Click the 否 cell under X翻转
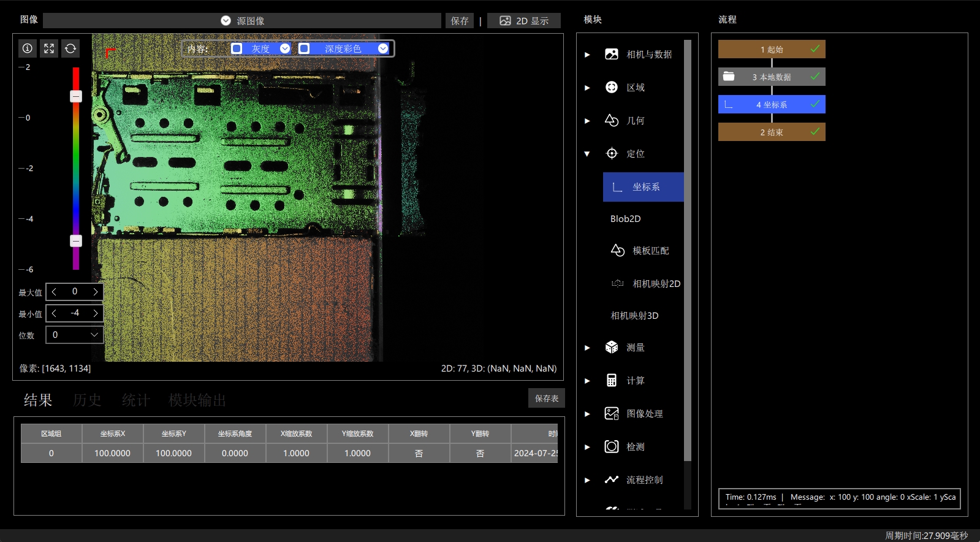This screenshot has width=980, height=542. [x=419, y=453]
